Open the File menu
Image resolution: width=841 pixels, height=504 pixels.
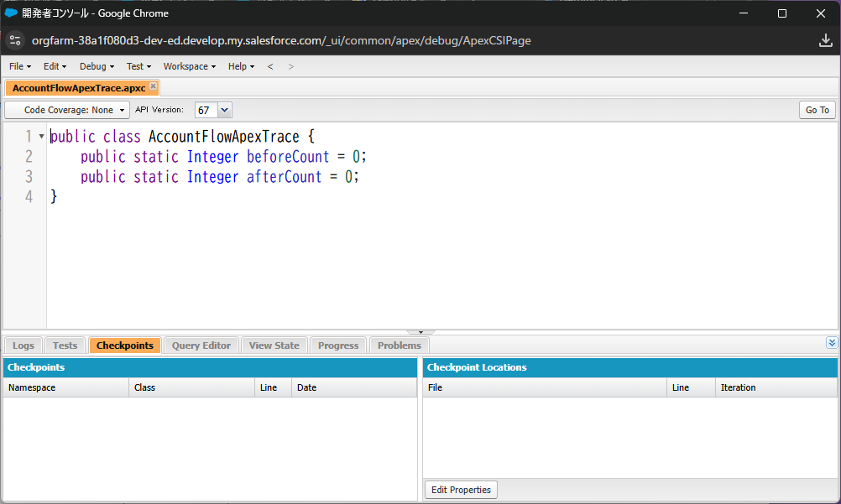pos(20,66)
